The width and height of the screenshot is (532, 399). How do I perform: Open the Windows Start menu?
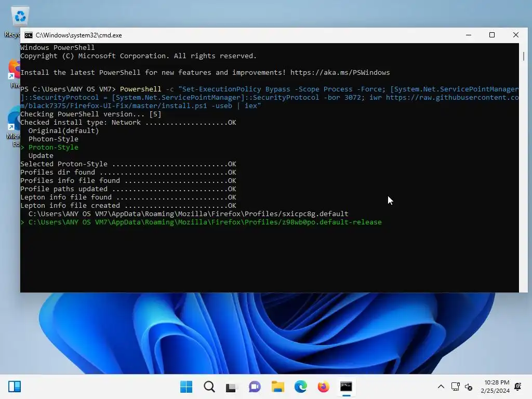coord(186,387)
